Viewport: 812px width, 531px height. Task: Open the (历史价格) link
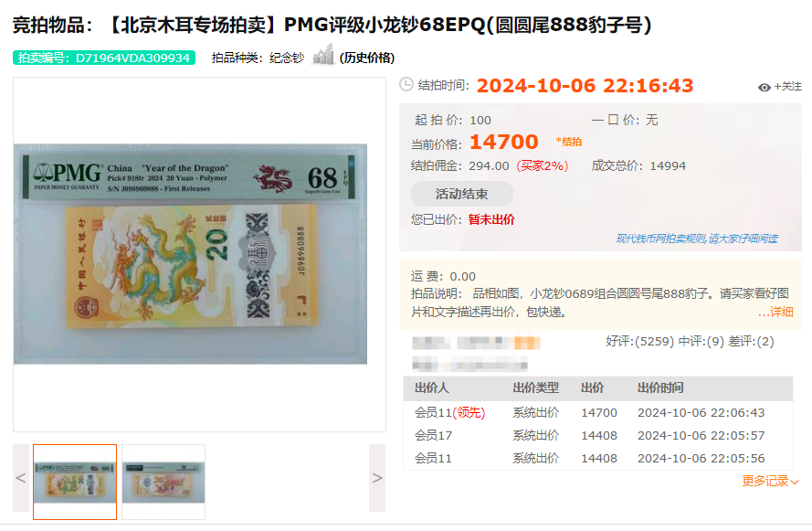[366, 58]
